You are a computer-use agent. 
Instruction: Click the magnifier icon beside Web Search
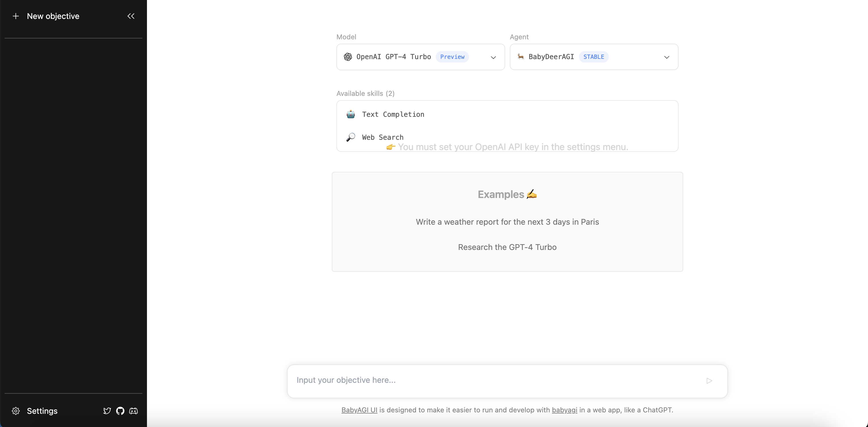coord(350,137)
